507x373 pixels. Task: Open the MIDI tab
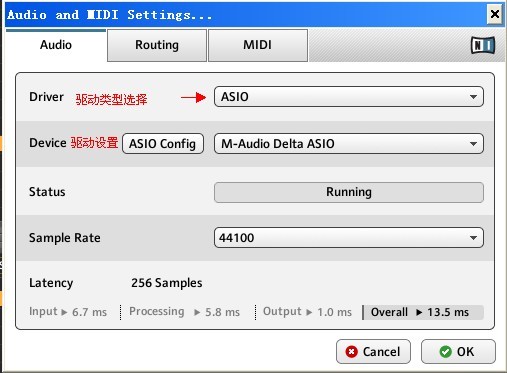click(x=257, y=45)
